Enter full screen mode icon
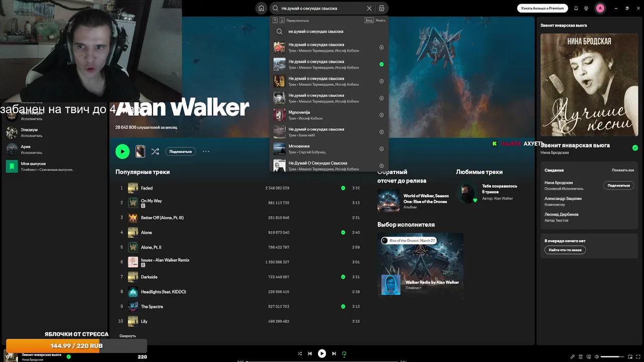 pos(638,357)
